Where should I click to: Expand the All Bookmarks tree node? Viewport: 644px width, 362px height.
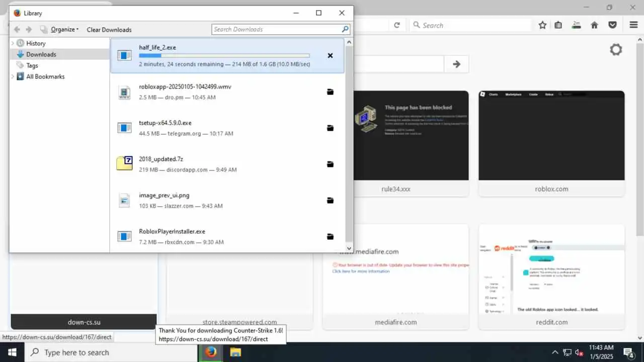tap(13, 76)
